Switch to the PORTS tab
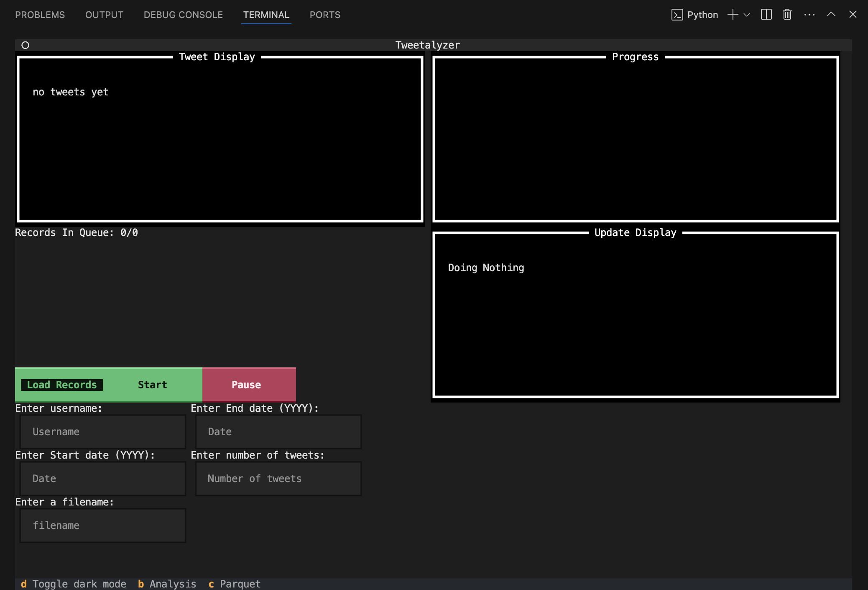868x590 pixels. point(325,15)
